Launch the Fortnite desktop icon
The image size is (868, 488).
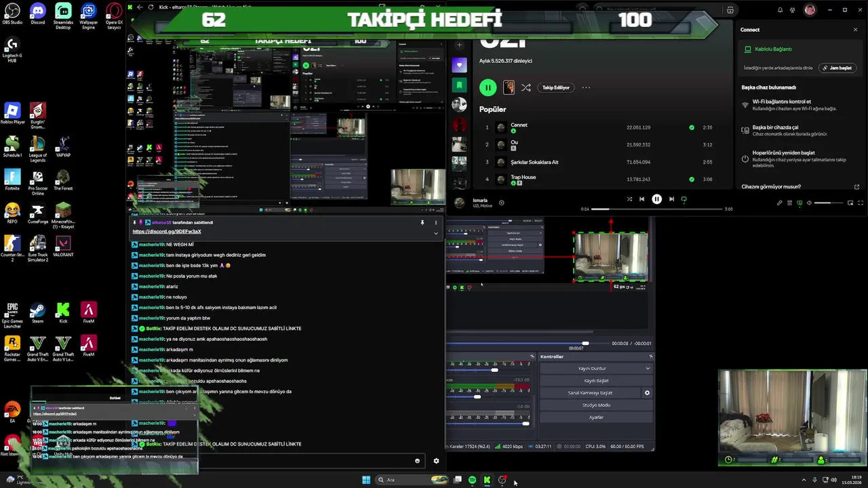(12, 180)
